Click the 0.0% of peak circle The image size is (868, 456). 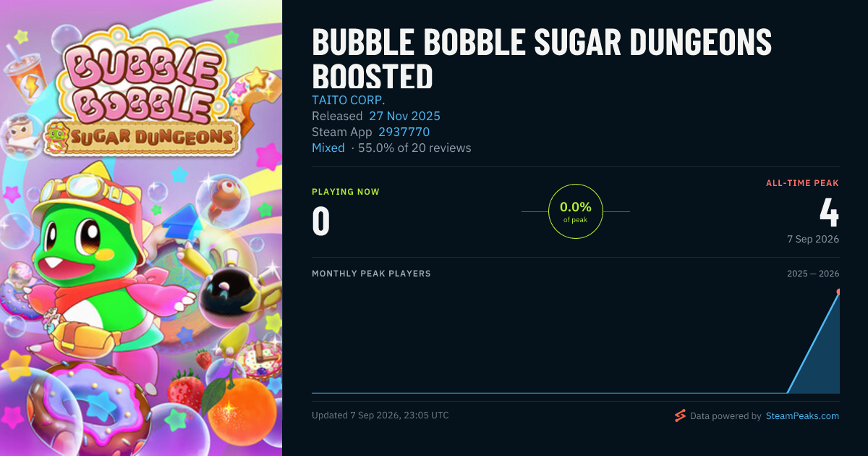[x=576, y=211]
